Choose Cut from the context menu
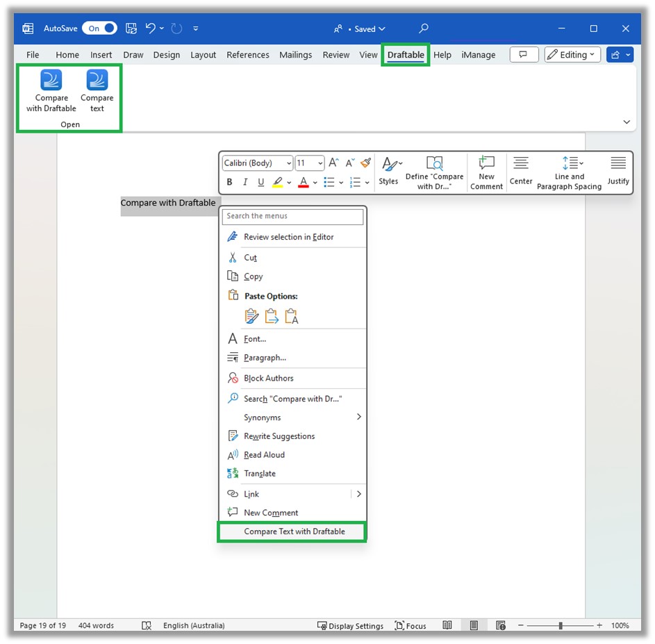The width and height of the screenshot is (655, 644). 292,258
